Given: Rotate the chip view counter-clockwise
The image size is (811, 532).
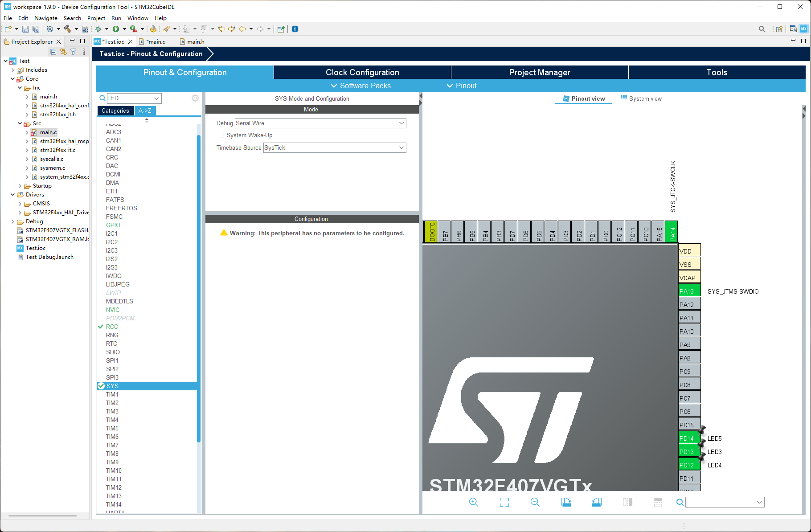Looking at the screenshot, I should (597, 502).
